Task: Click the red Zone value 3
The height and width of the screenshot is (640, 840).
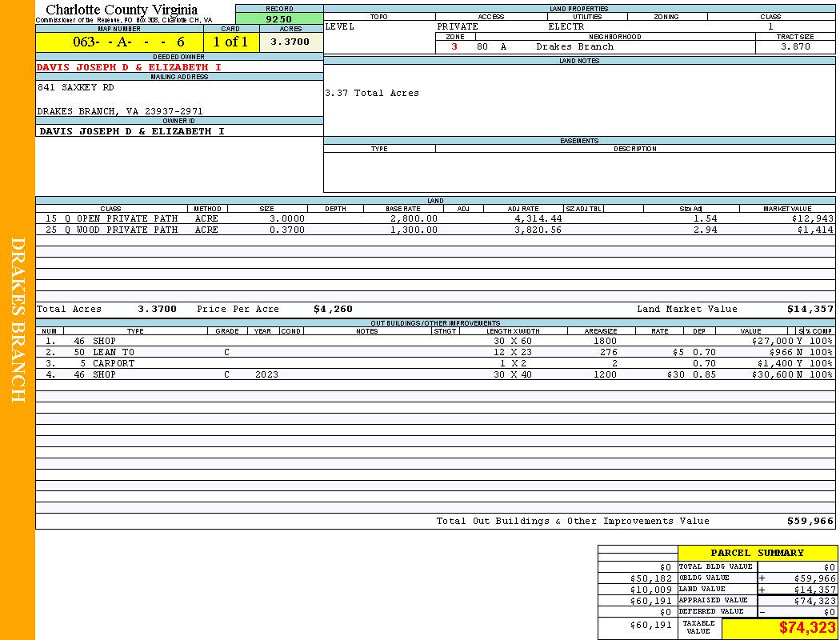Action: pos(454,46)
